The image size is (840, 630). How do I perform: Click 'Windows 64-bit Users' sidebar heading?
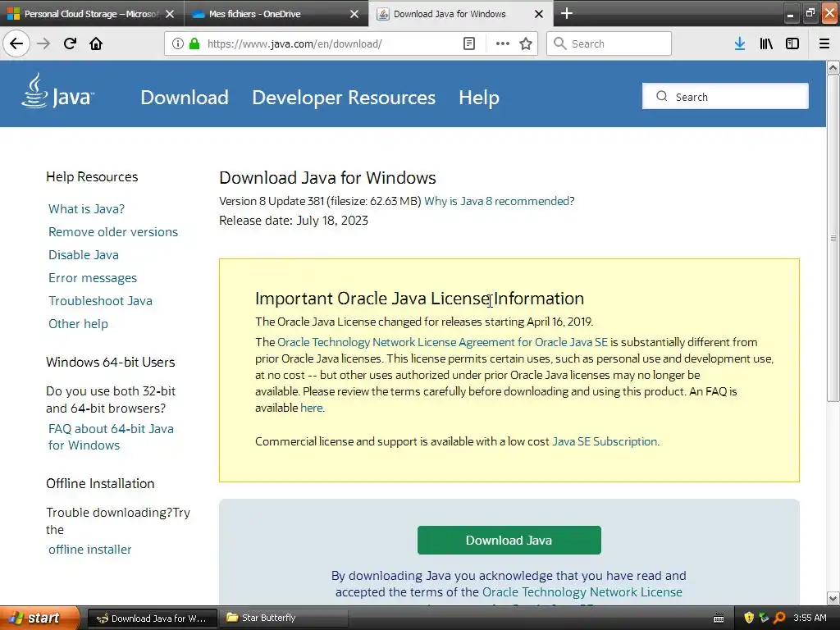point(111,362)
